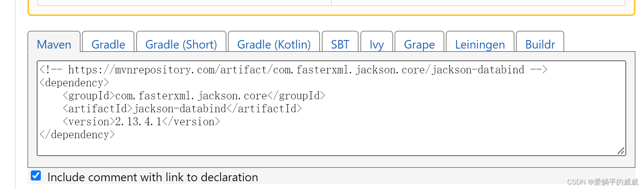Open the Leiningen tab
The image size is (644, 189).
tap(480, 42)
